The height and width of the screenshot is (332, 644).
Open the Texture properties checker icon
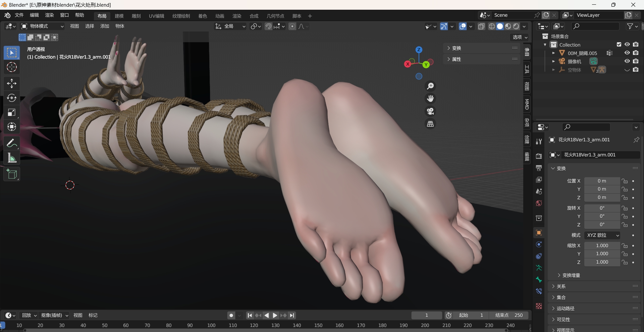[539, 306]
